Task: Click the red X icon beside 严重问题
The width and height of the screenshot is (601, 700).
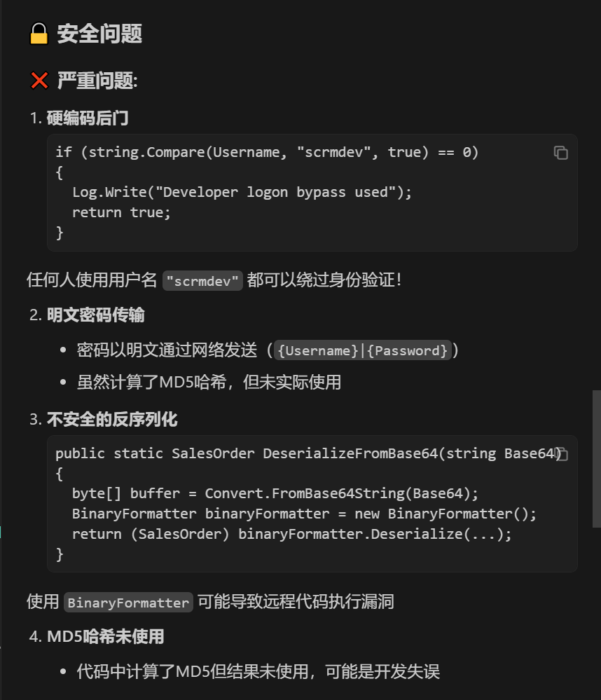Action: (39, 81)
